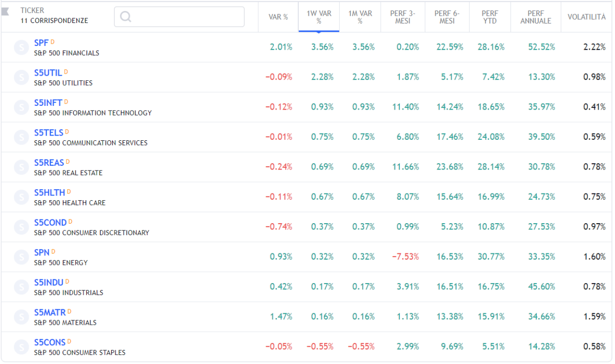The width and height of the screenshot is (615, 364).
Task: Sort by the PERF YTD column header
Action: point(490,17)
